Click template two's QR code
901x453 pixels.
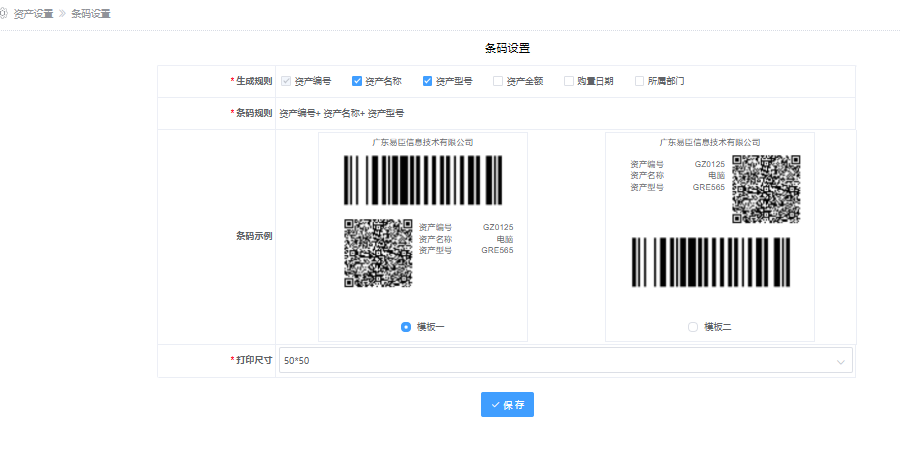coord(766,189)
